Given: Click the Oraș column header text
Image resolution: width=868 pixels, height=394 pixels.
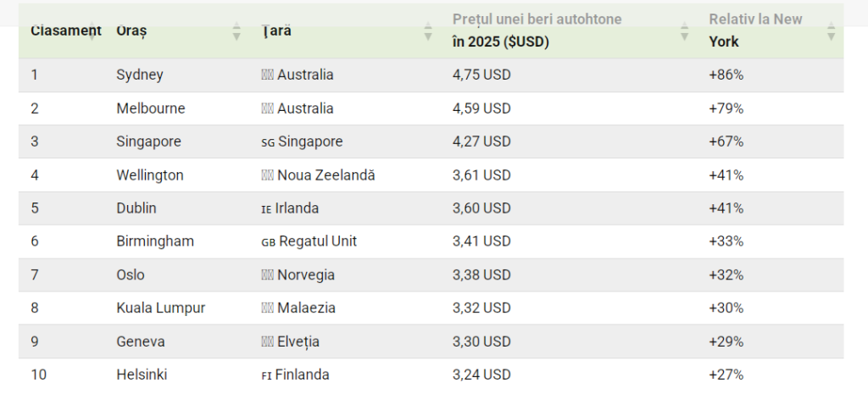Looking at the screenshot, I should [x=131, y=31].
